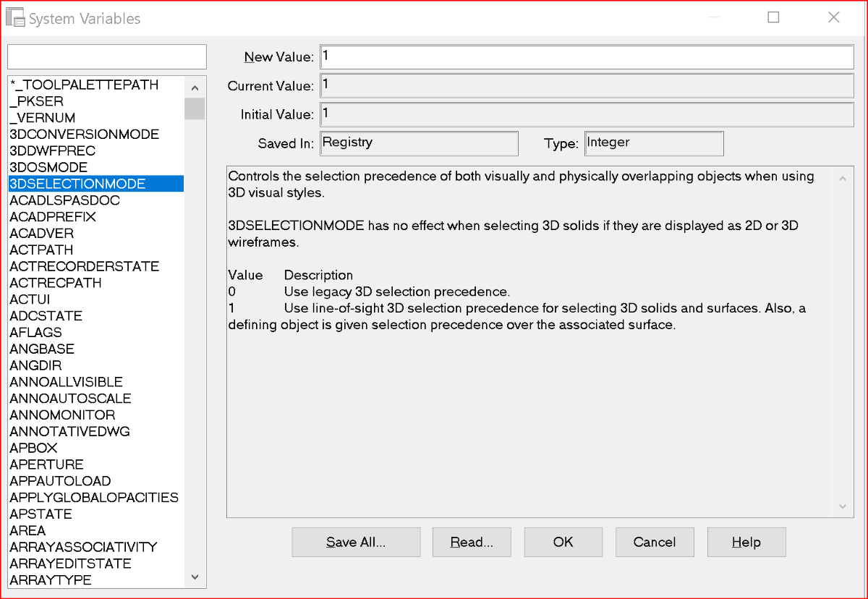This screenshot has width=868, height=599.
Task: Confirm with the OK button
Action: pos(563,542)
